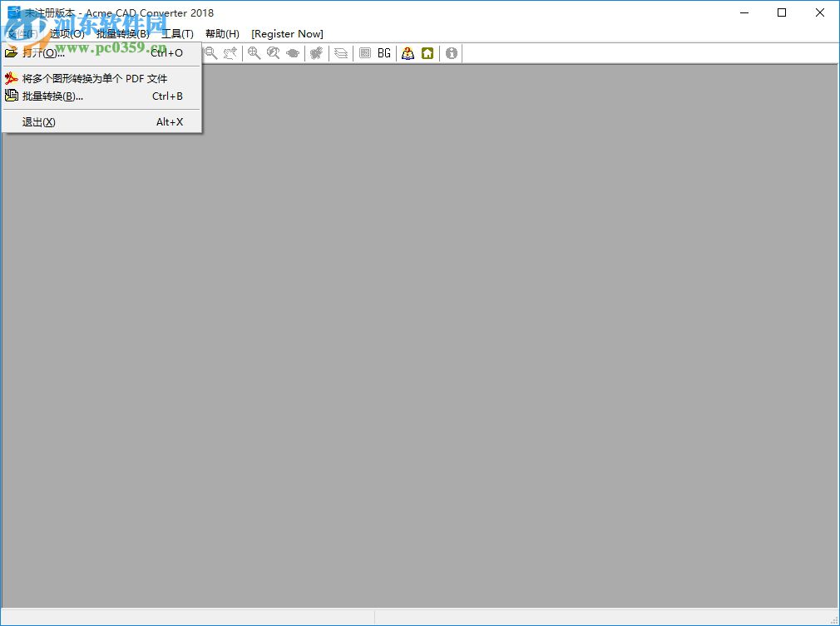
Task: Click the Zoom Previous magnifier icon
Action: click(274, 53)
